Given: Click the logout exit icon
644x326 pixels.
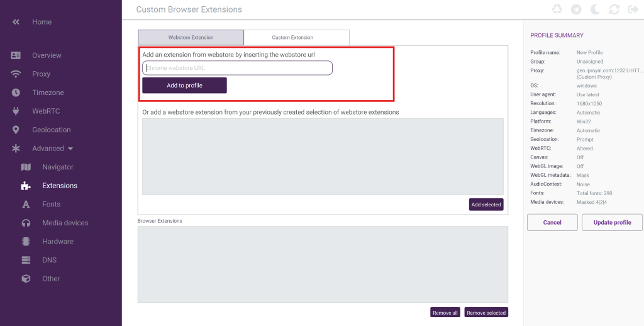Looking at the screenshot, I should (633, 9).
